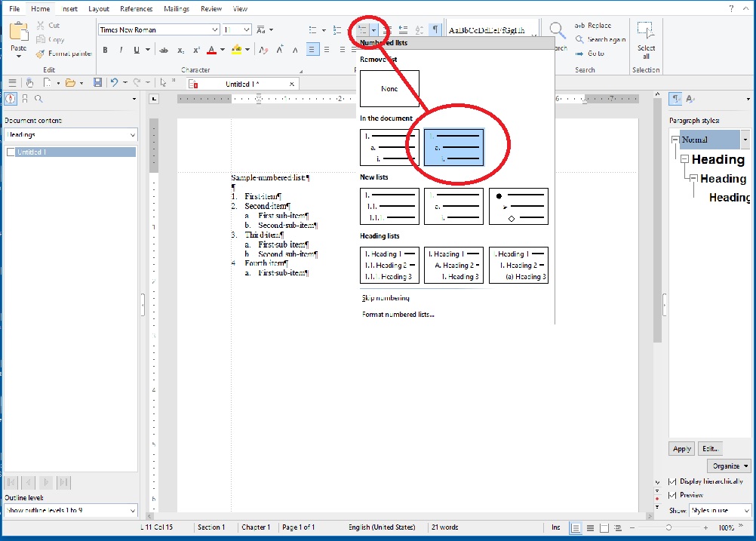The image size is (756, 541).
Task: Choose Format numbered lists... menu entry
Action: click(398, 315)
